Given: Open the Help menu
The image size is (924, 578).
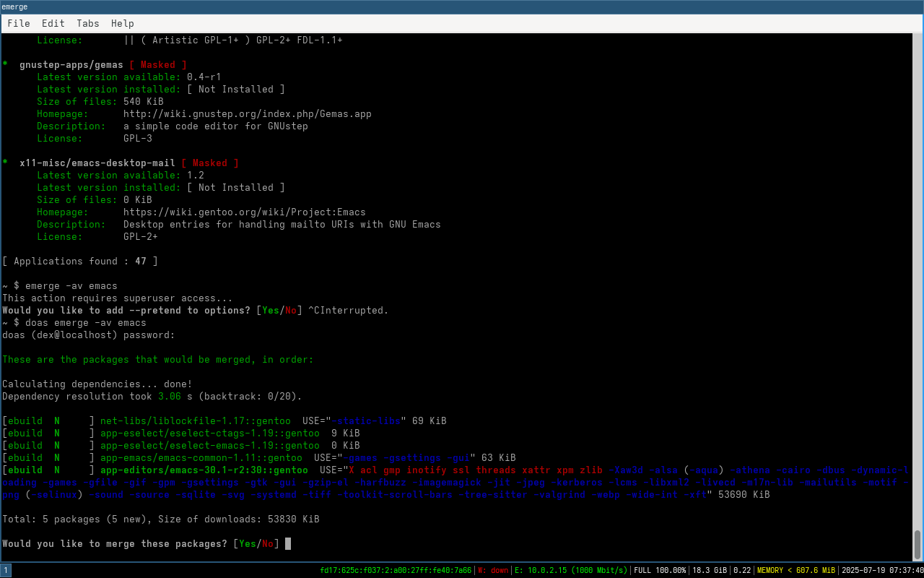Looking at the screenshot, I should click(123, 24).
